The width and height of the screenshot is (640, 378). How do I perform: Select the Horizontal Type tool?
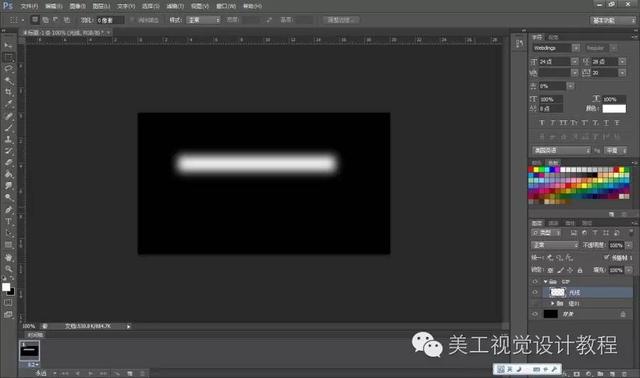tap(8, 222)
